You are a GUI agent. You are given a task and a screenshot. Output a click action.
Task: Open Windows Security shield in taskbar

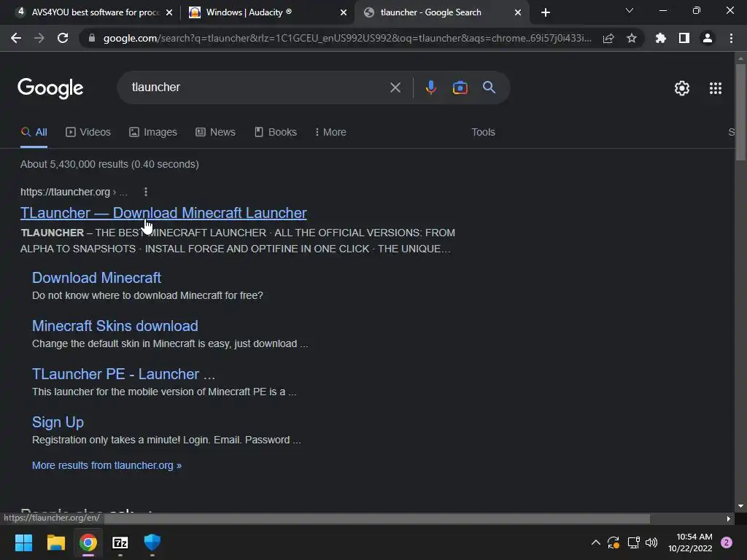(x=152, y=542)
